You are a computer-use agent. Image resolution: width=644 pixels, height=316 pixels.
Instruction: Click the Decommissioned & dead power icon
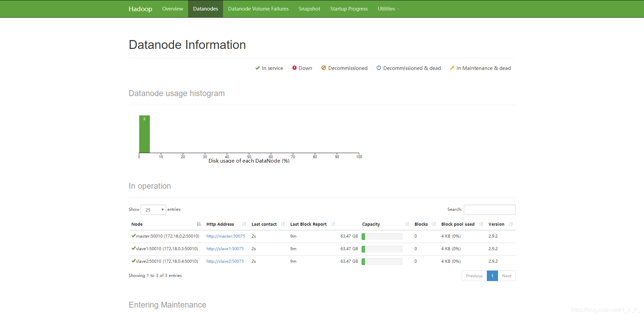[x=379, y=68]
